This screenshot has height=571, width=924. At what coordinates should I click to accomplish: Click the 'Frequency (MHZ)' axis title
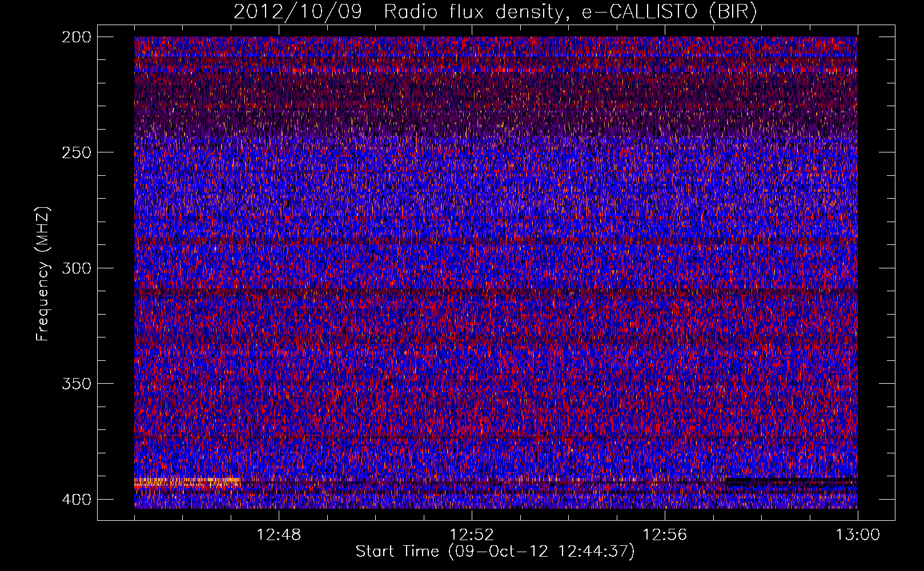pos(43,274)
